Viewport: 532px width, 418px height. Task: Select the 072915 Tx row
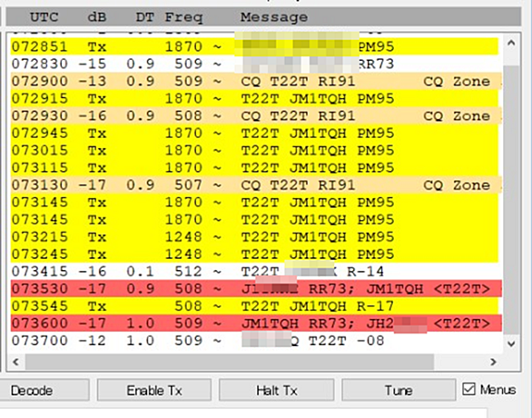click(254, 98)
